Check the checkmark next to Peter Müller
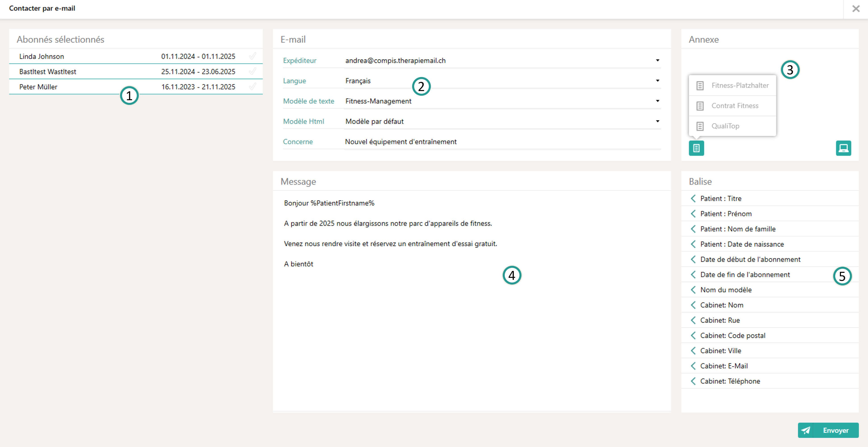 (253, 86)
